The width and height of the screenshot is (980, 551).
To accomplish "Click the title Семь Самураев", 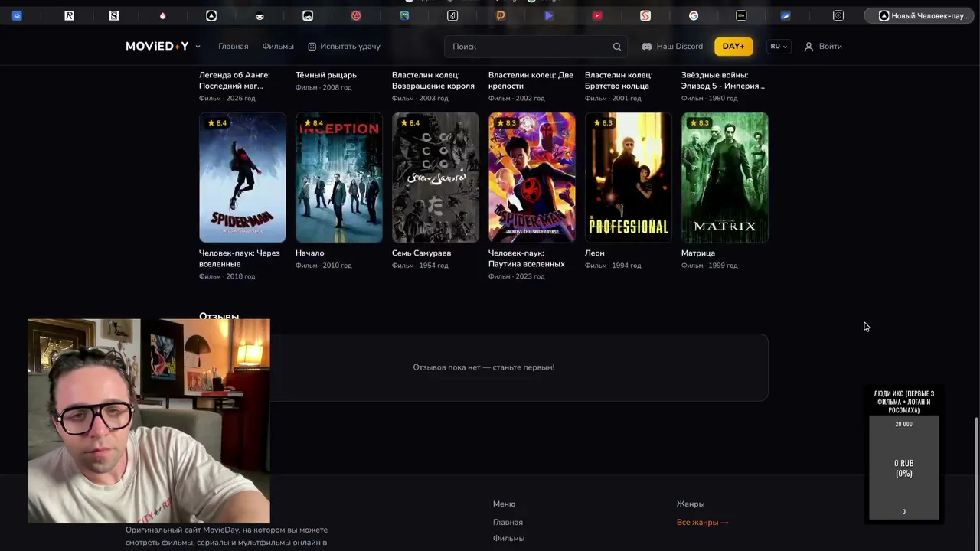I will point(421,253).
